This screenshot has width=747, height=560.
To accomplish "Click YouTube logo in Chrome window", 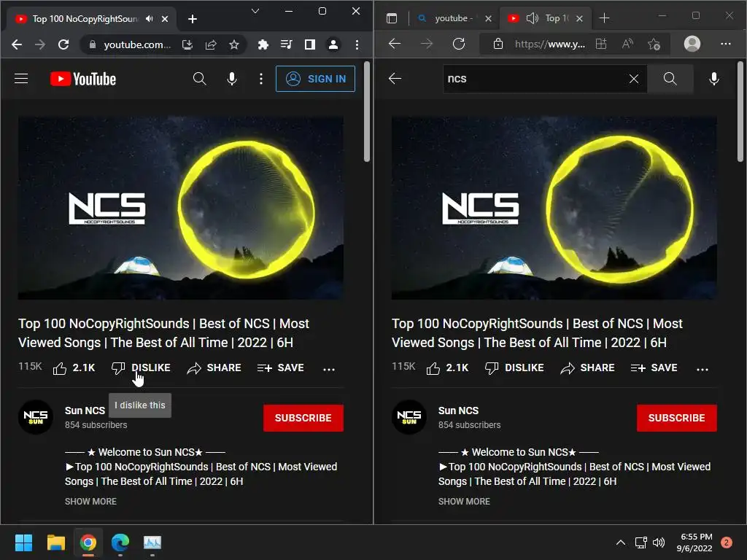I will [83, 79].
